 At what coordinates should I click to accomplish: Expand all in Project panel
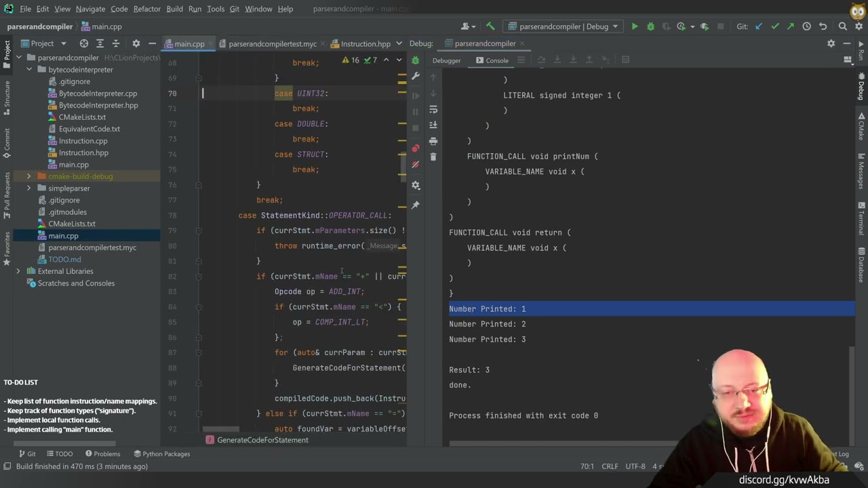[100, 43]
